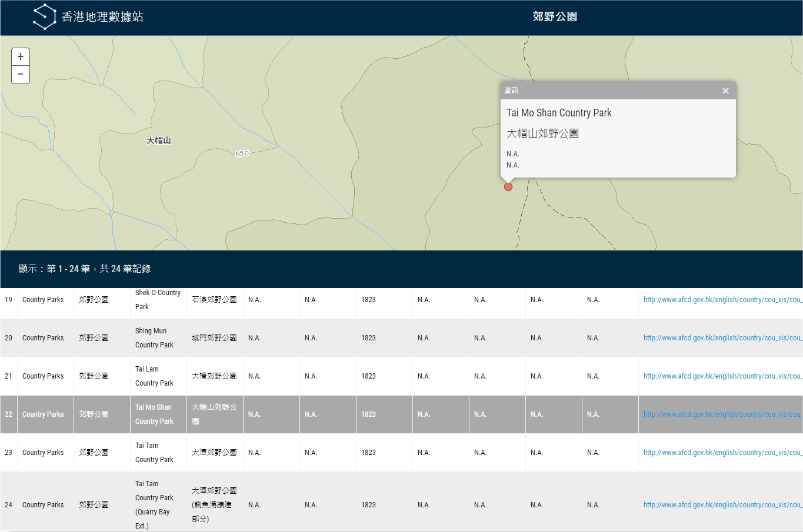This screenshot has width=803, height=532.
Task: Click the 大帽山 label on the map
Action: (158, 140)
